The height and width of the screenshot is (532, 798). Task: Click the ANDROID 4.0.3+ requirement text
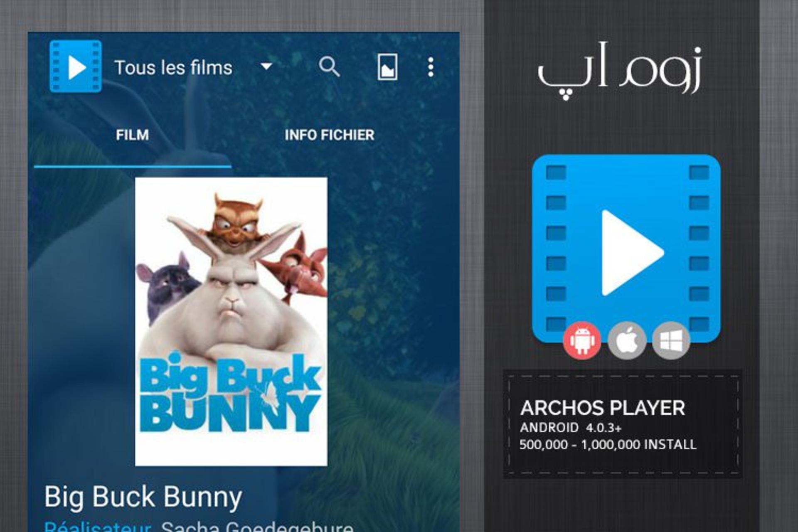571,428
